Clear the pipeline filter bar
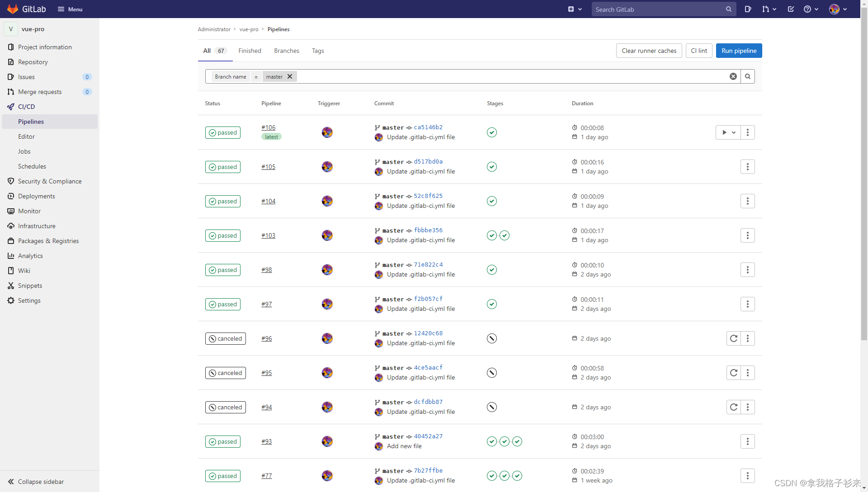The height and width of the screenshot is (492, 868). pyautogui.click(x=733, y=76)
